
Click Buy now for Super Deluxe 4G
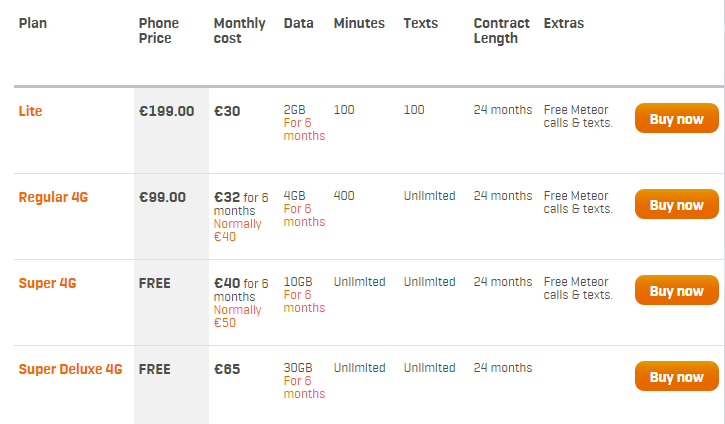(676, 376)
